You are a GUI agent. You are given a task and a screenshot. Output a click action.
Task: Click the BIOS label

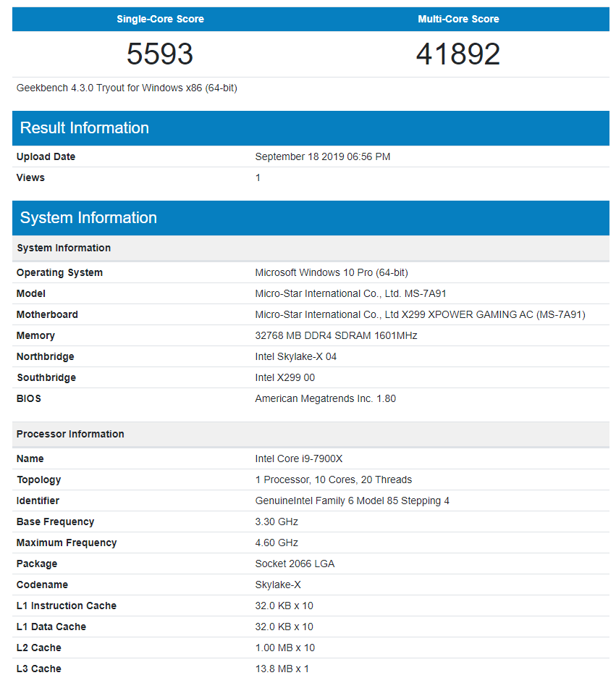(29, 399)
